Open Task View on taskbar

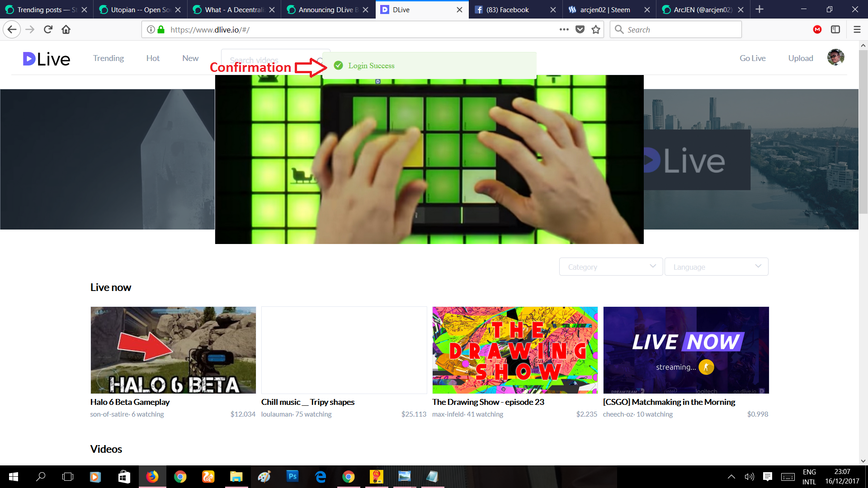(x=68, y=477)
